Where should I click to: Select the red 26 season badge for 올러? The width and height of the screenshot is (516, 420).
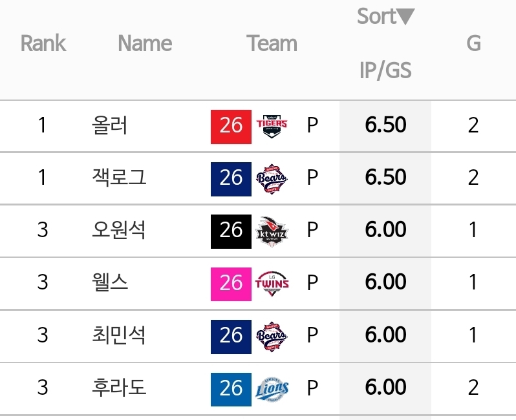tap(231, 127)
